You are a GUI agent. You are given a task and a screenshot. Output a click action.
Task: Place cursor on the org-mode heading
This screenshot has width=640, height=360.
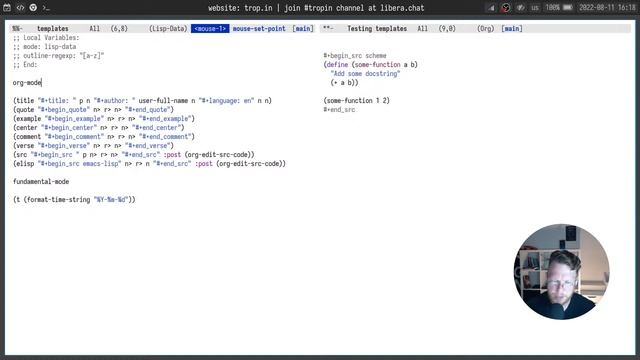tap(27, 82)
